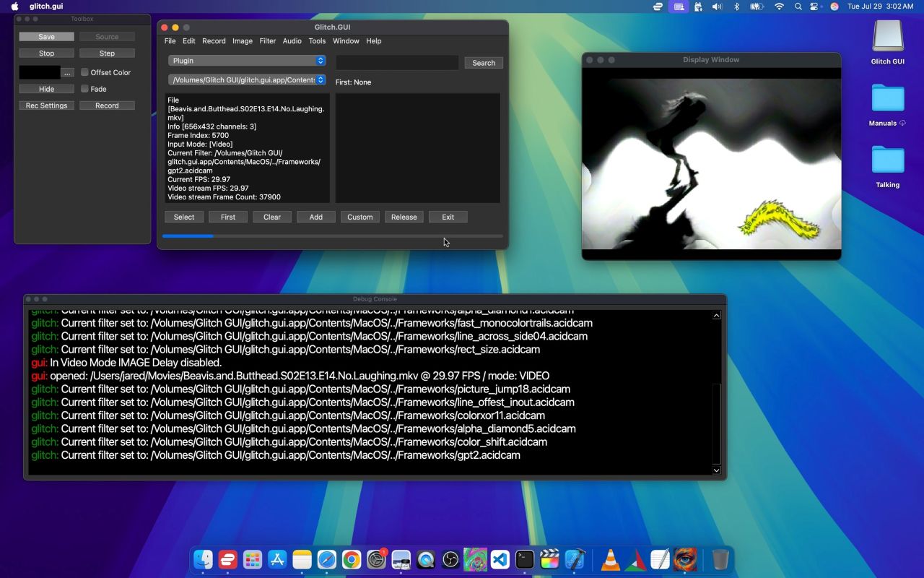
Task: Open OBS Studio from the dock
Action: point(450,559)
